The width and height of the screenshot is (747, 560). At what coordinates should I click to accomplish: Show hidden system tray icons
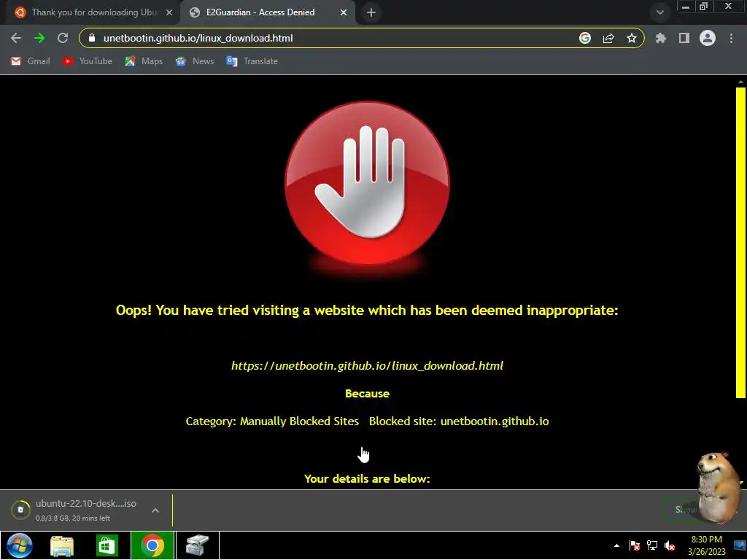[x=616, y=545]
